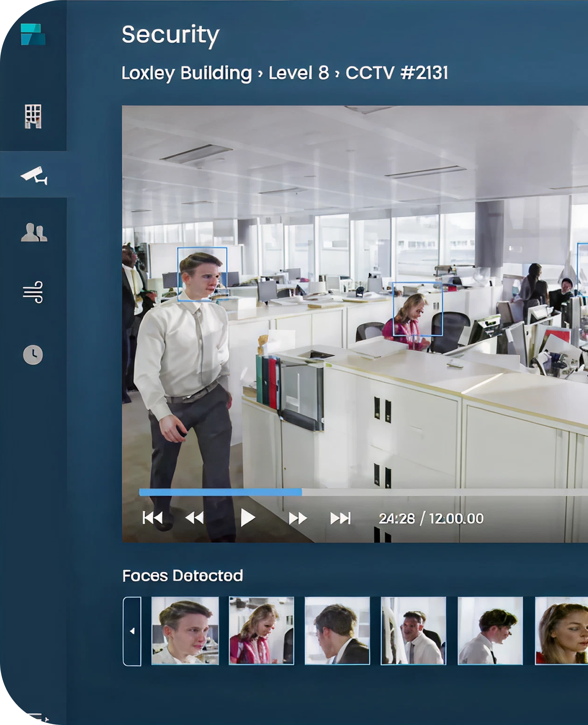Click the app logo in the sidebar
Screen dimensions: 588x725
pos(33,35)
